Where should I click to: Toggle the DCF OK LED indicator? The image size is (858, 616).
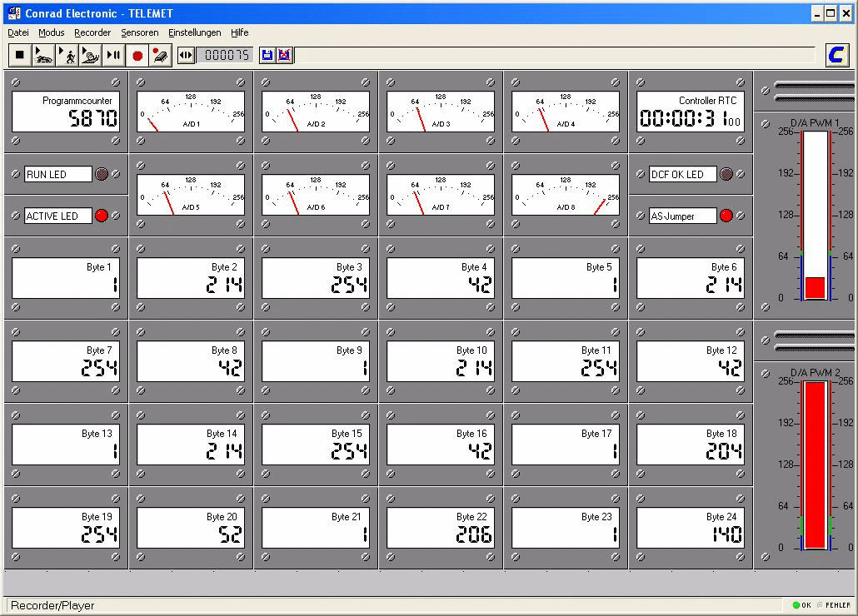tap(726, 174)
